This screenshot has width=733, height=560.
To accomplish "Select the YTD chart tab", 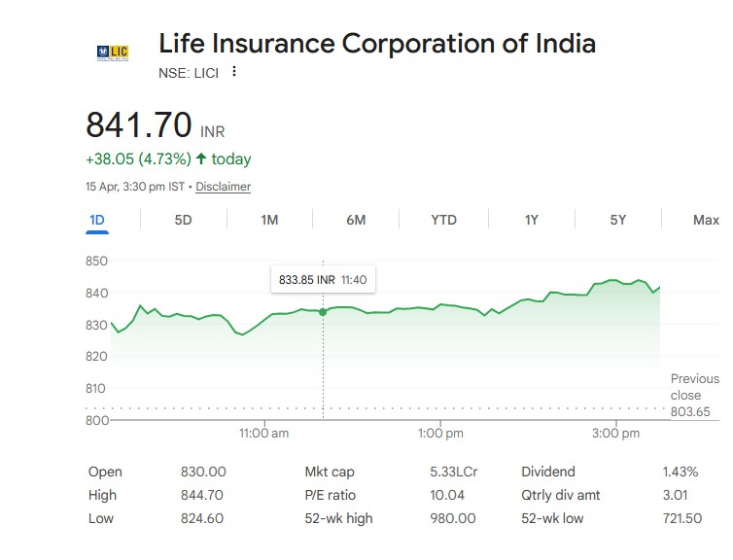I will [x=443, y=220].
